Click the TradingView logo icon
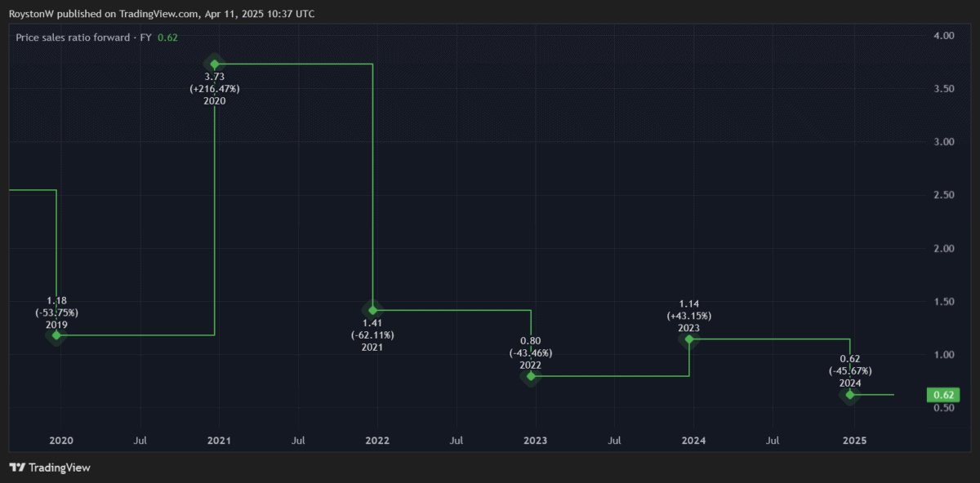980x483 pixels. 16,467
